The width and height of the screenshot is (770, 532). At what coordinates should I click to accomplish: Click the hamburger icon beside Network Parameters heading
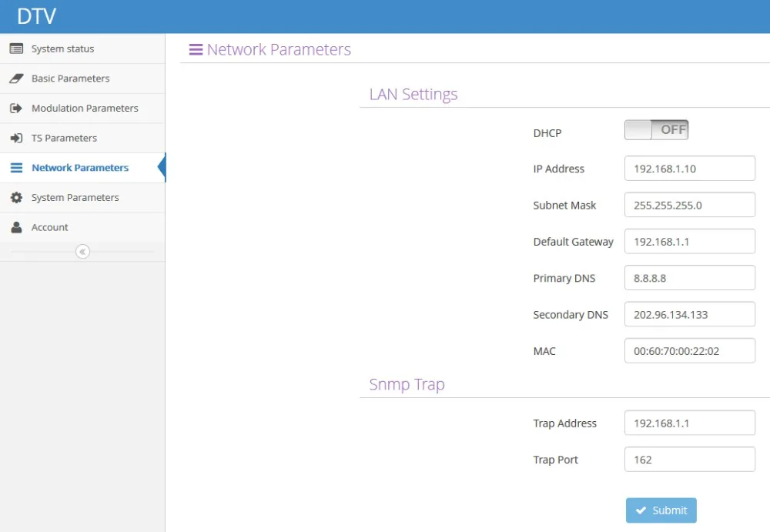coord(196,49)
